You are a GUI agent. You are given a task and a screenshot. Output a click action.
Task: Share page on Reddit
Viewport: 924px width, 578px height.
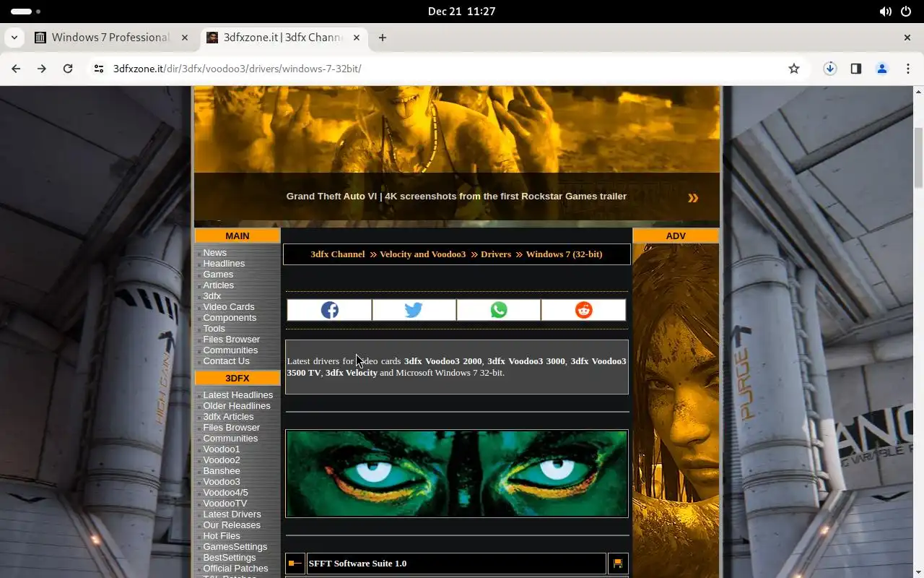(583, 310)
